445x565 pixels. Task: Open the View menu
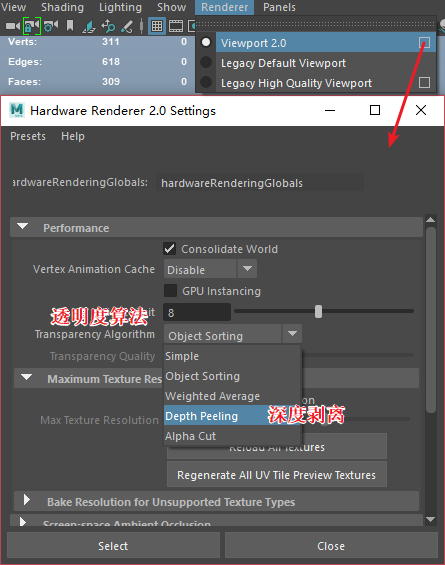click(13, 7)
